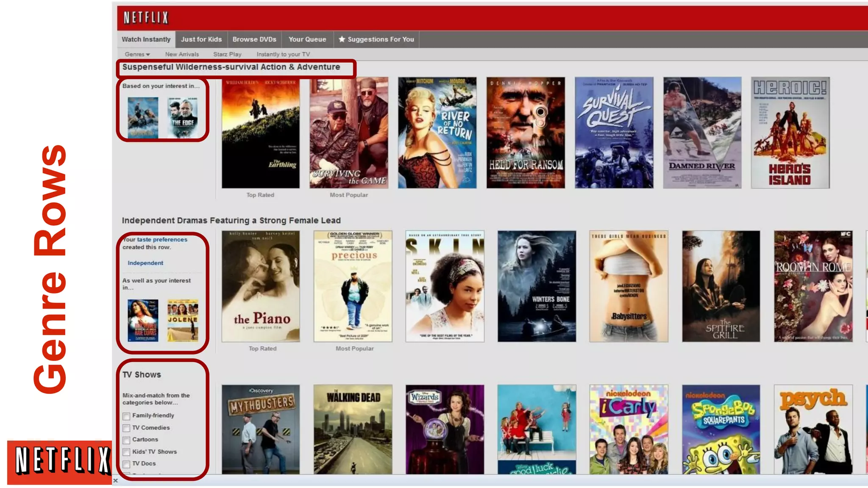Check the Family-friendly checkbox
Screen dimensions: 868x488
click(126, 416)
